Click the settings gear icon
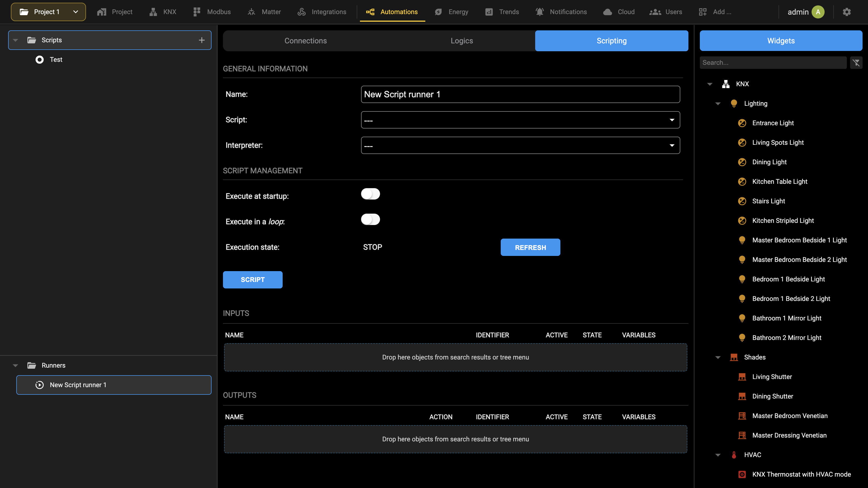 pos(846,12)
